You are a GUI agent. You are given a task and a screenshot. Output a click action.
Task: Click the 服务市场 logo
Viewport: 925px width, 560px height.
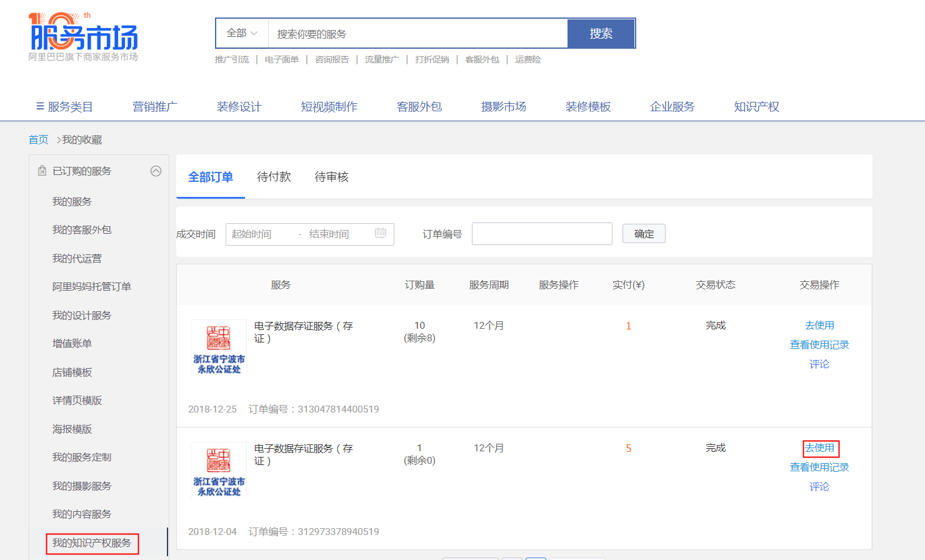83,36
